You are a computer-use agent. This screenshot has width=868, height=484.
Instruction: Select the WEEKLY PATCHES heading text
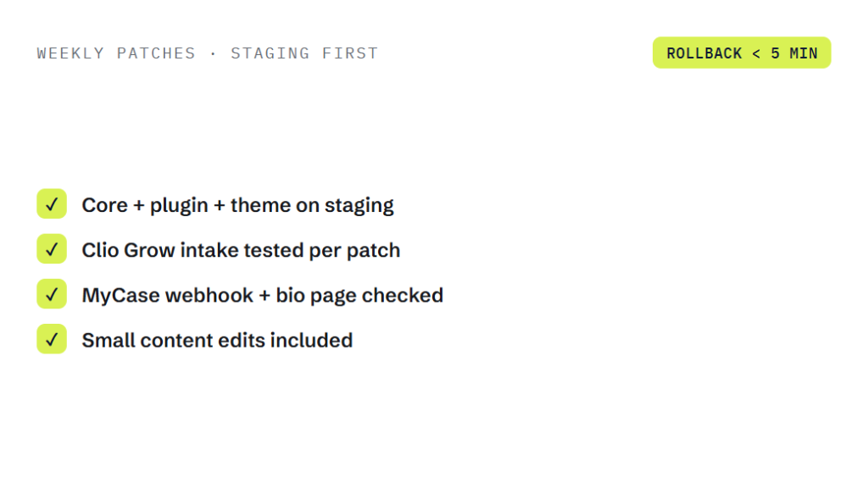116,53
